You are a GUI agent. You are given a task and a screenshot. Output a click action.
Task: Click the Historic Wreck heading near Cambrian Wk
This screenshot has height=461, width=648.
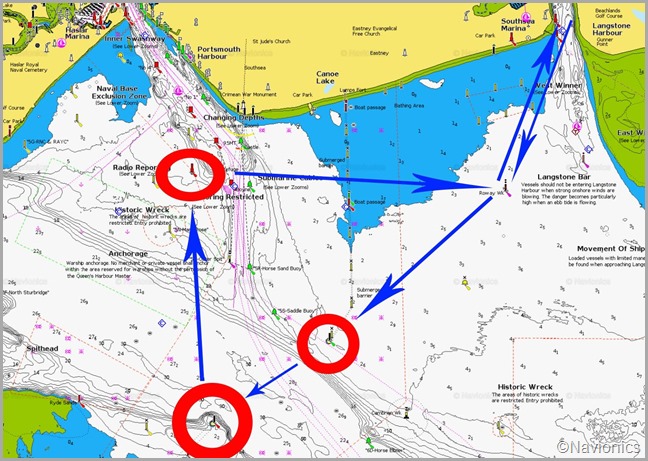pyautogui.click(x=525, y=387)
